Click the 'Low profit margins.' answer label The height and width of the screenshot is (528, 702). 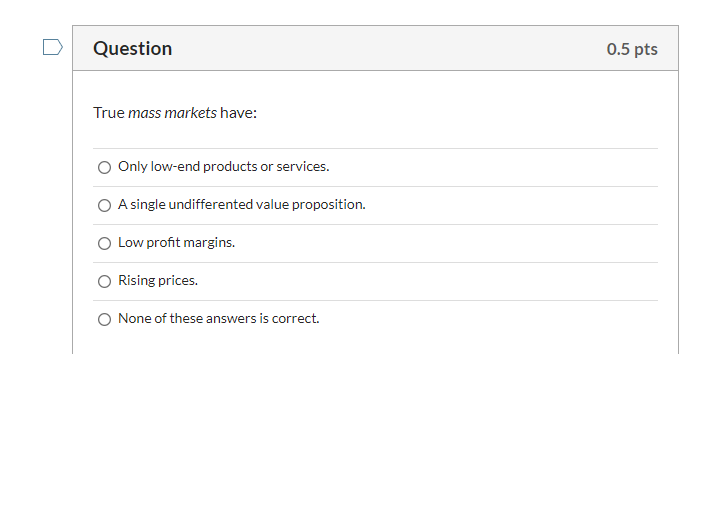coord(176,243)
